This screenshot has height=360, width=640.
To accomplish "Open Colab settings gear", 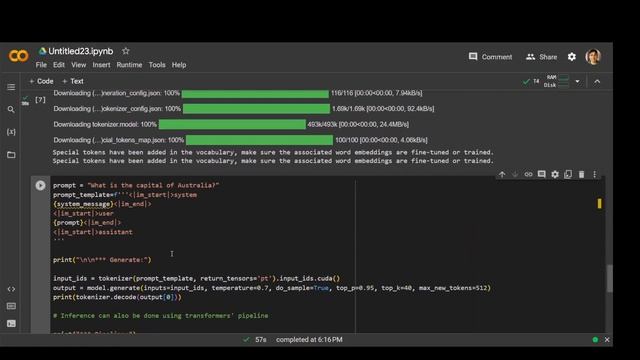I will (572, 57).
